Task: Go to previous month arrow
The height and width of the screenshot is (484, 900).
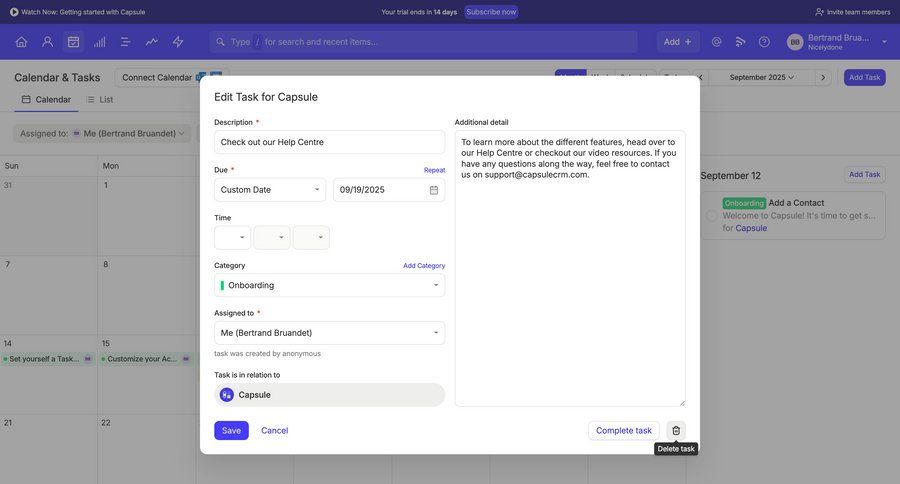Action: coord(701,78)
